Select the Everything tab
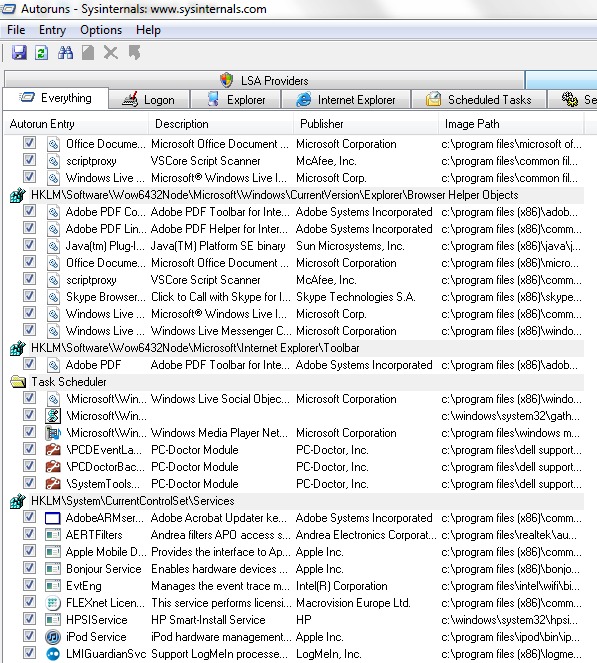597x663 pixels. (55, 98)
